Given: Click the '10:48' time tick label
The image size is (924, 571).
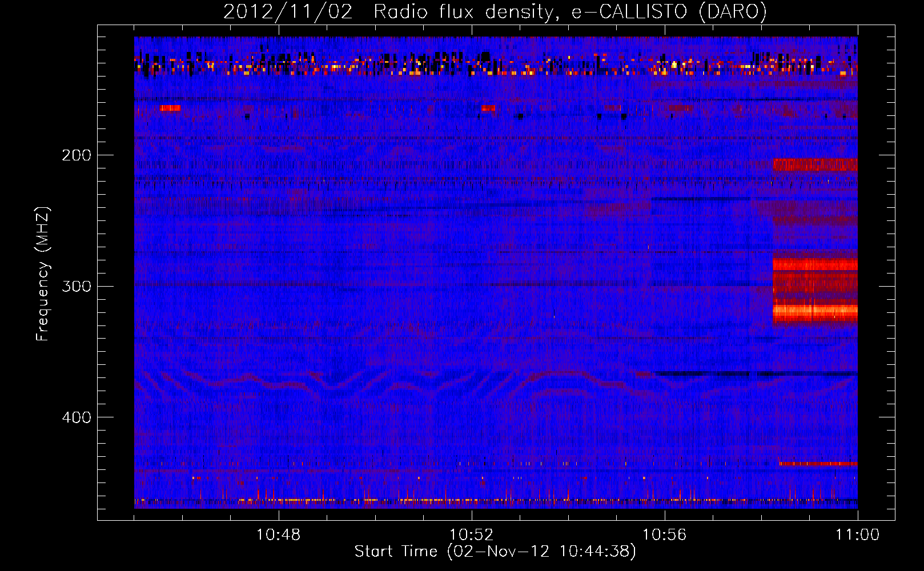Looking at the screenshot, I should (279, 535).
